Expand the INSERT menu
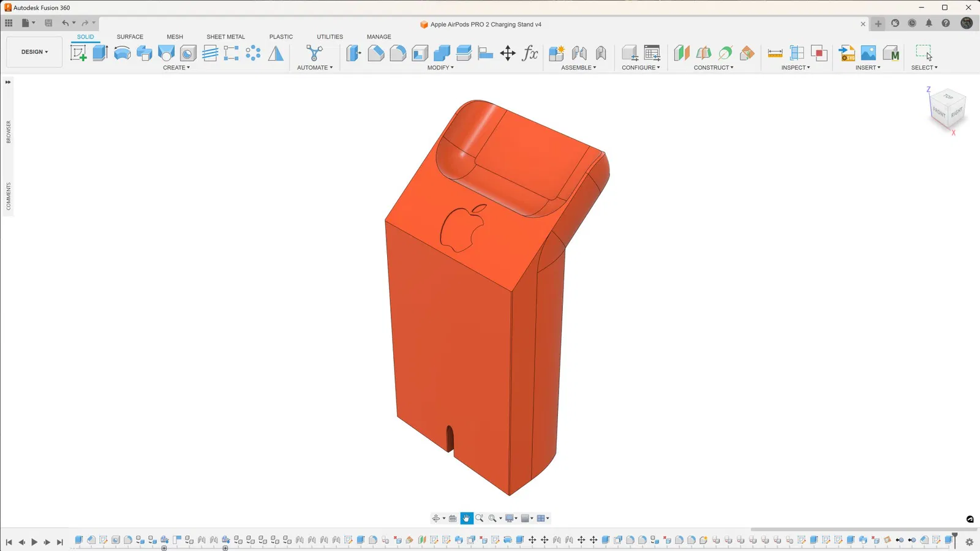The height and width of the screenshot is (551, 980). (x=868, y=68)
